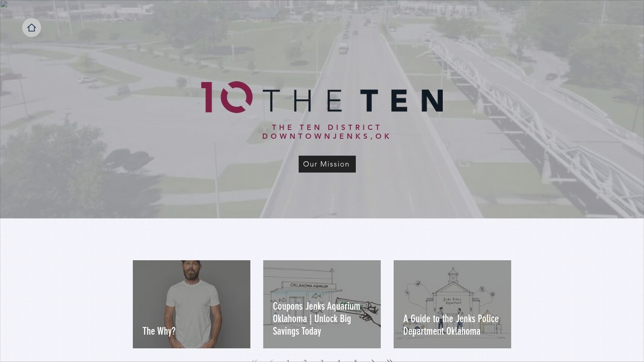
Task: Go to previous page arrow
Action: 271,360
